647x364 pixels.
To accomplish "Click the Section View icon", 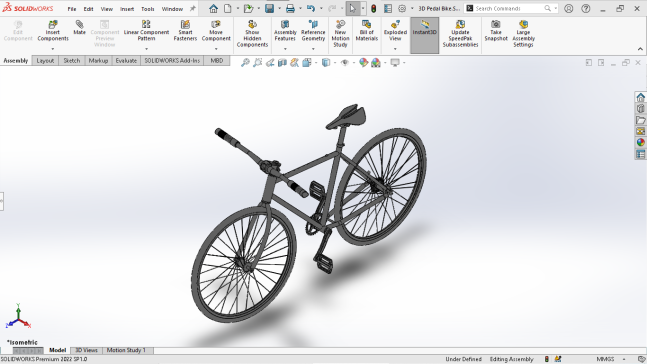I will (x=282, y=62).
